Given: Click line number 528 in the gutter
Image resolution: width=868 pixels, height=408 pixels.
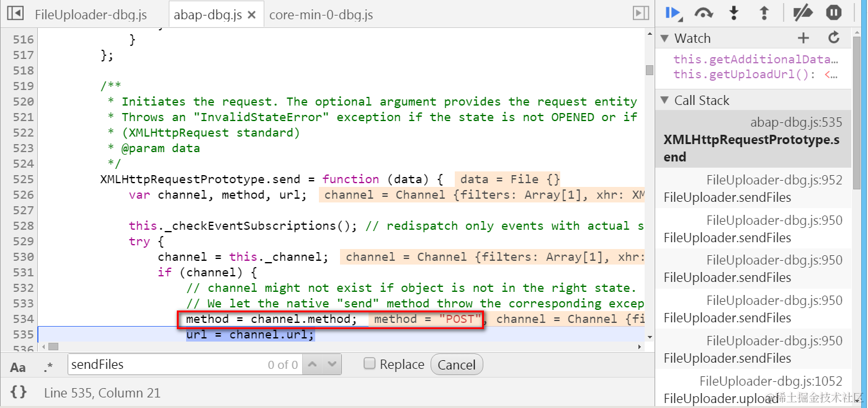Looking at the screenshot, I should 24,226.
